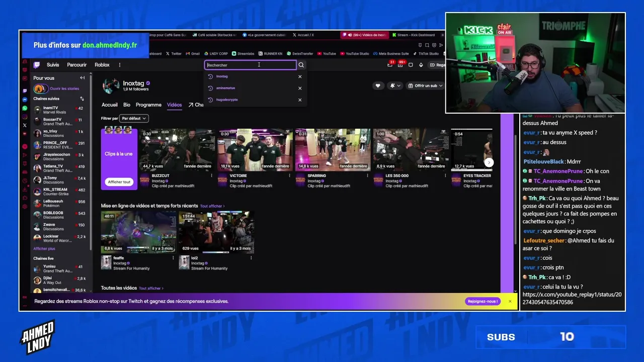
Task: Click Afficher plus in followed channels
Action: [44, 249]
